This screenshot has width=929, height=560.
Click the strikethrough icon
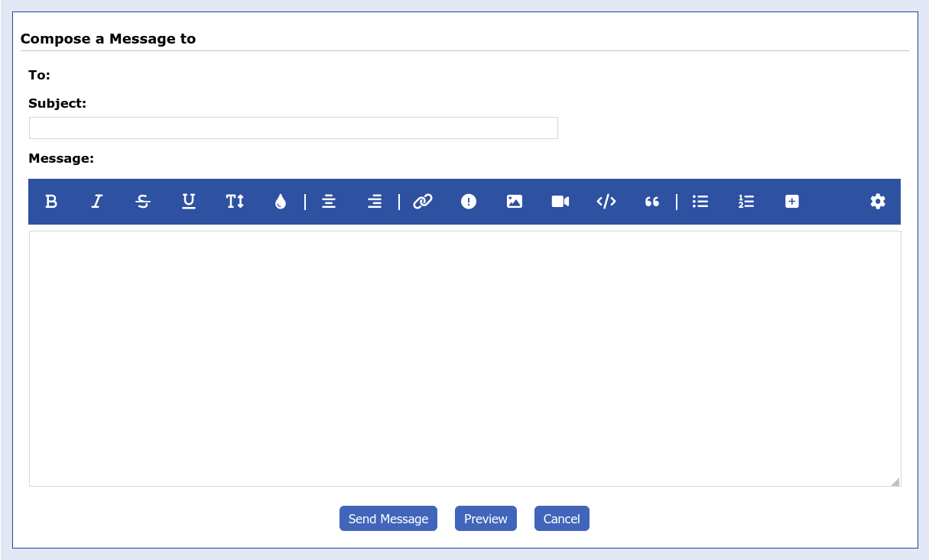pos(143,202)
